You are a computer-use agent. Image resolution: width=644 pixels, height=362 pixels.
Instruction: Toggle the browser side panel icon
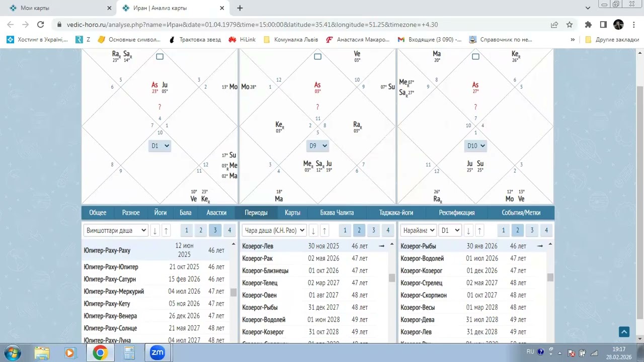tap(603, 25)
